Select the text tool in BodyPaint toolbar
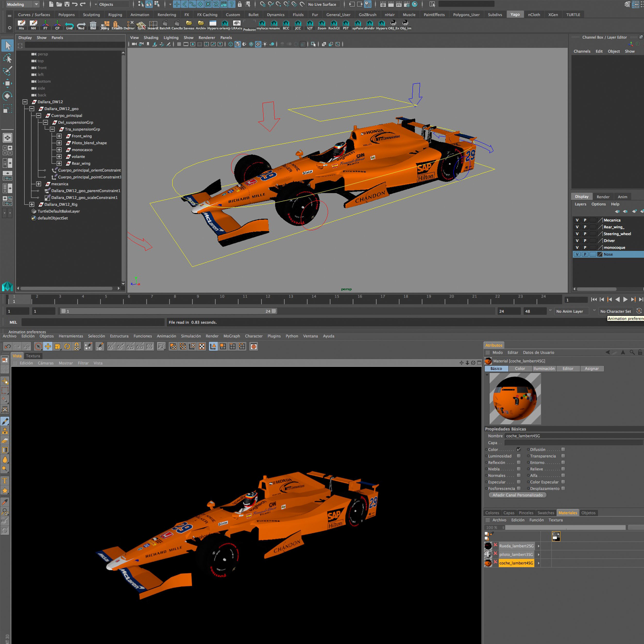 [x=5, y=481]
